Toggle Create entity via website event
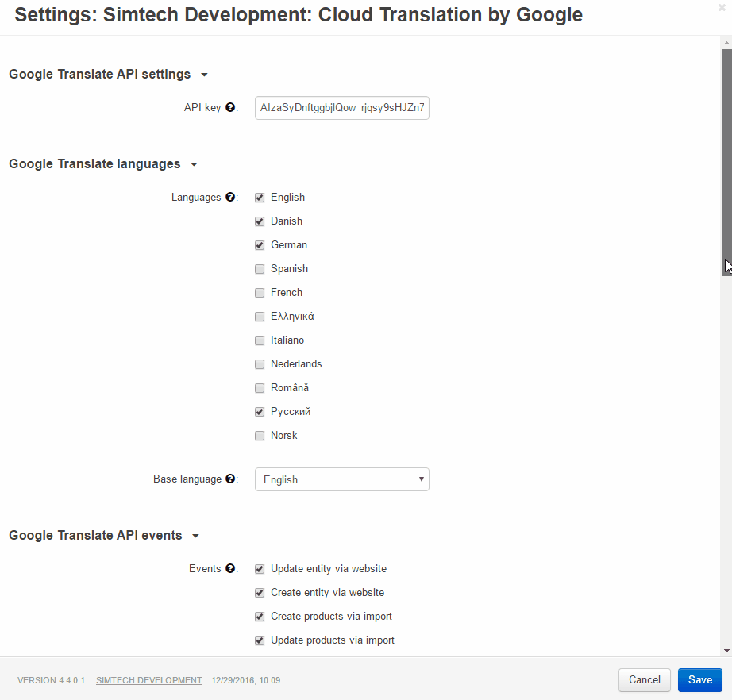Image resolution: width=732 pixels, height=700 pixels. 260,593
